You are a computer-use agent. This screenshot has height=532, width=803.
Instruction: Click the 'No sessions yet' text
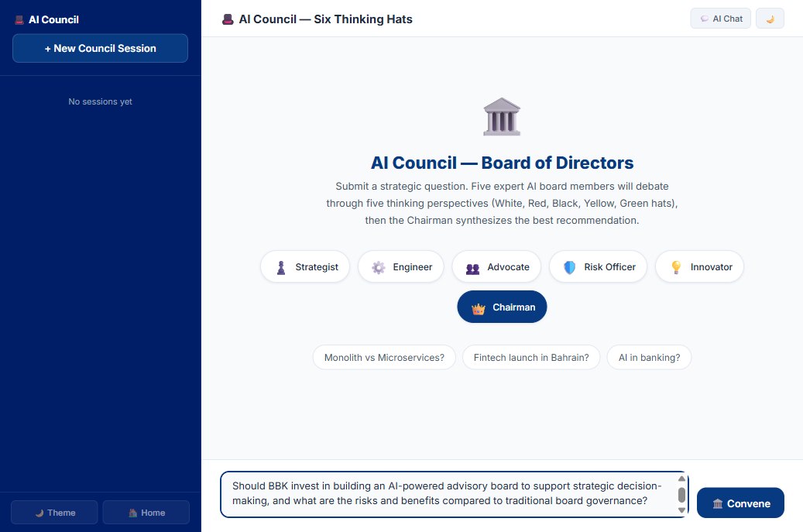(101, 101)
